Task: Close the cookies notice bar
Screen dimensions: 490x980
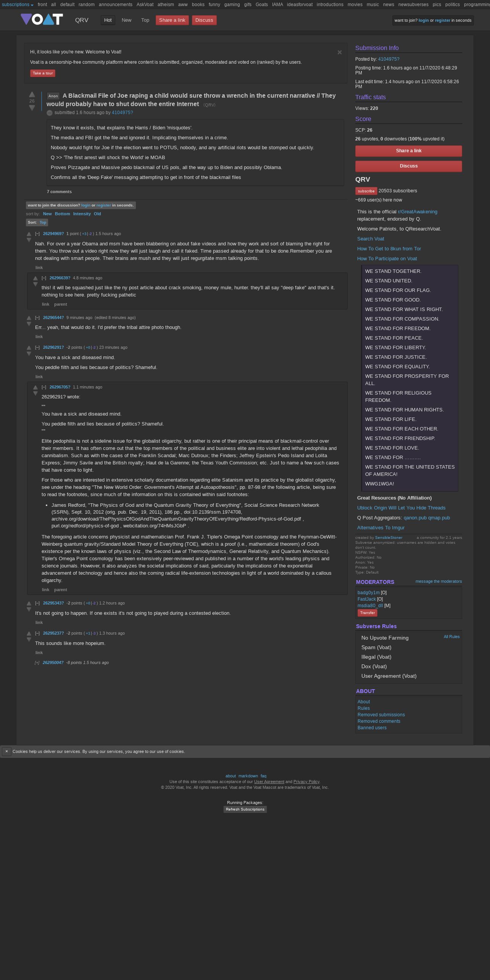Action: click(6, 751)
